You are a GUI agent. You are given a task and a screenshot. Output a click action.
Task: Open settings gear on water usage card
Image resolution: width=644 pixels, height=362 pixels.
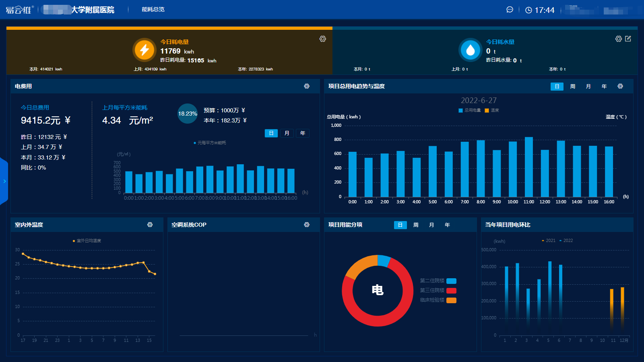[x=618, y=39]
